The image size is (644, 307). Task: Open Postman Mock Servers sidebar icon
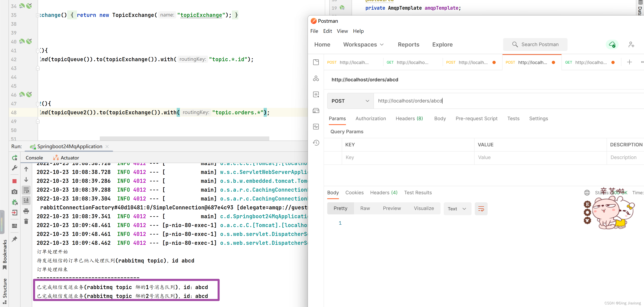point(316,111)
